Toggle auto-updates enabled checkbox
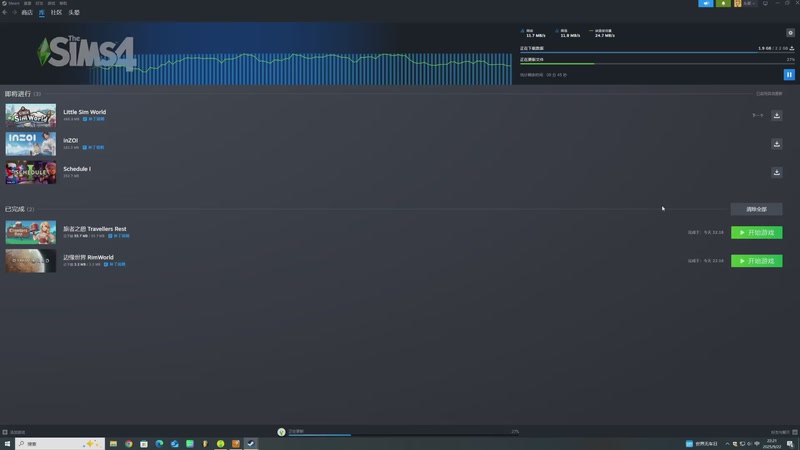The image size is (800, 450). [x=769, y=94]
